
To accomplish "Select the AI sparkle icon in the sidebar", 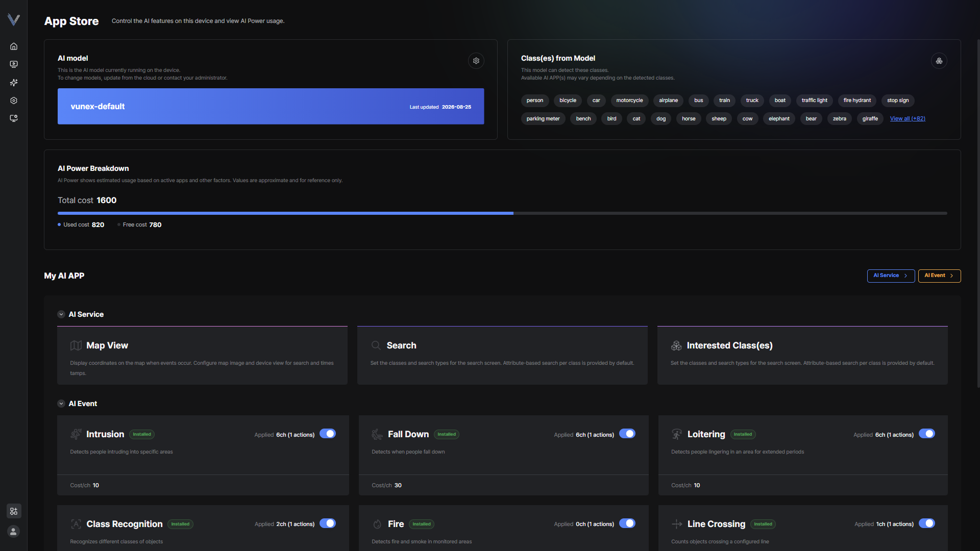I will [14, 83].
